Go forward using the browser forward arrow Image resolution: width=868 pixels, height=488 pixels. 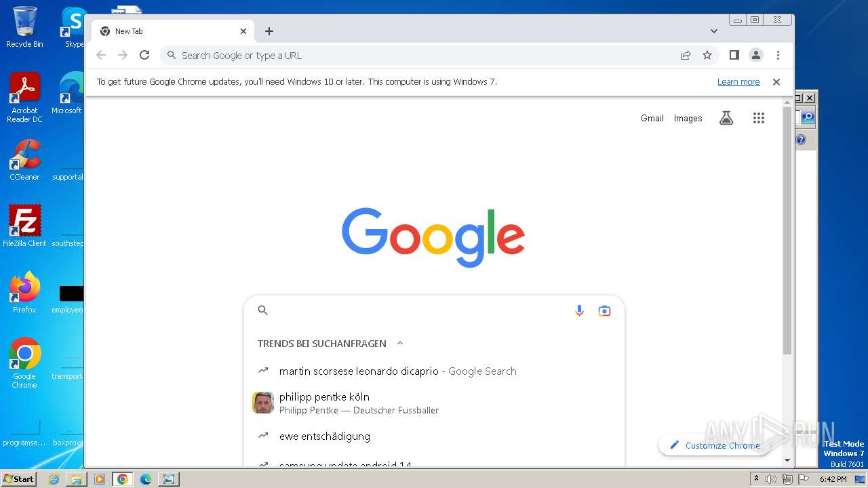(123, 55)
